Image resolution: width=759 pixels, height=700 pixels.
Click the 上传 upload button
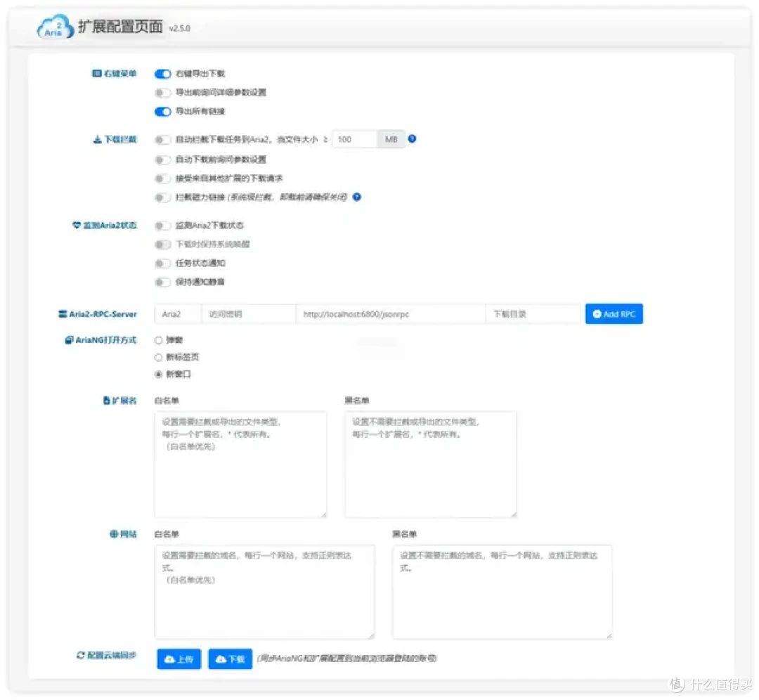179,659
